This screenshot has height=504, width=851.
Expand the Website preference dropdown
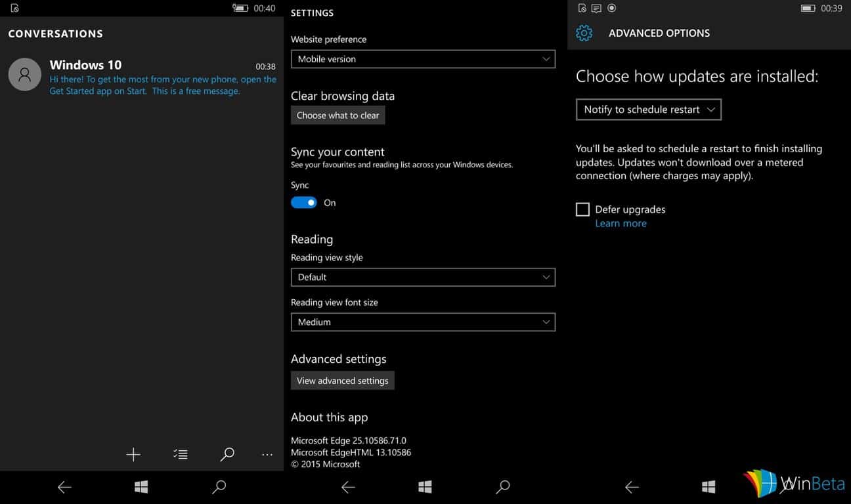pyautogui.click(x=423, y=59)
